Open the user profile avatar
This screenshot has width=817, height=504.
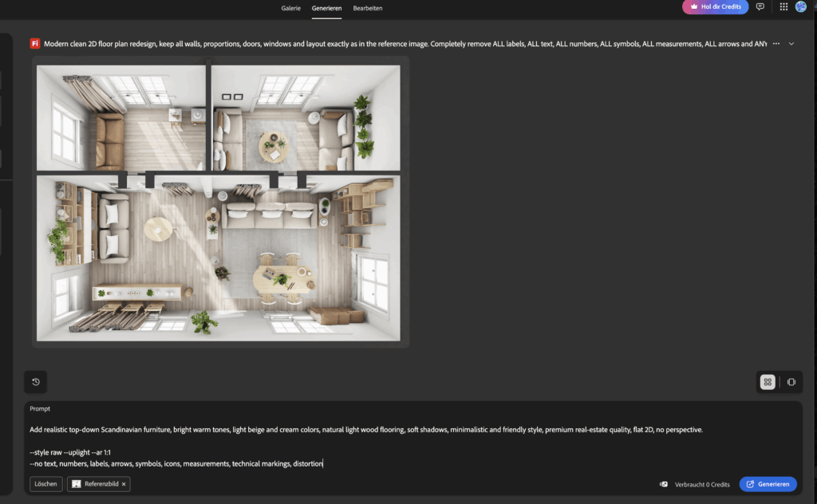tap(801, 7)
